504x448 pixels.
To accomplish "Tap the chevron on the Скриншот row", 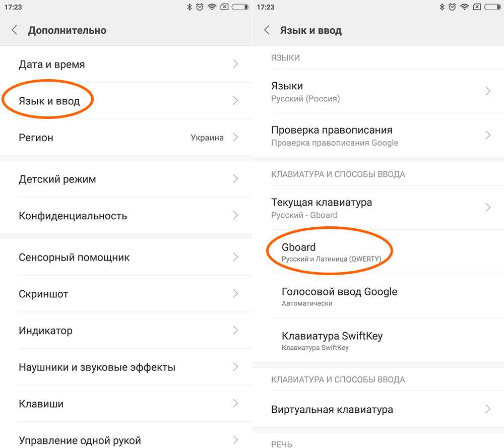I will 235,294.
